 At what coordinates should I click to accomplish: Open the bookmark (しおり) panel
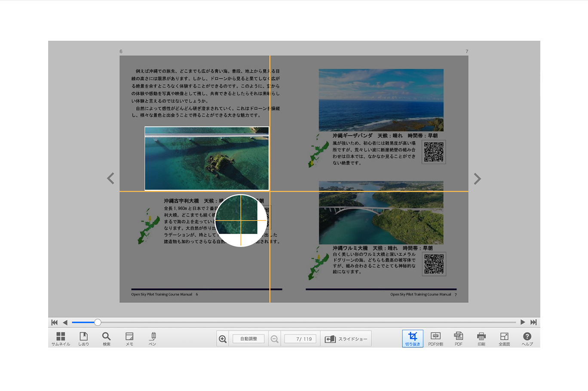pyautogui.click(x=83, y=338)
